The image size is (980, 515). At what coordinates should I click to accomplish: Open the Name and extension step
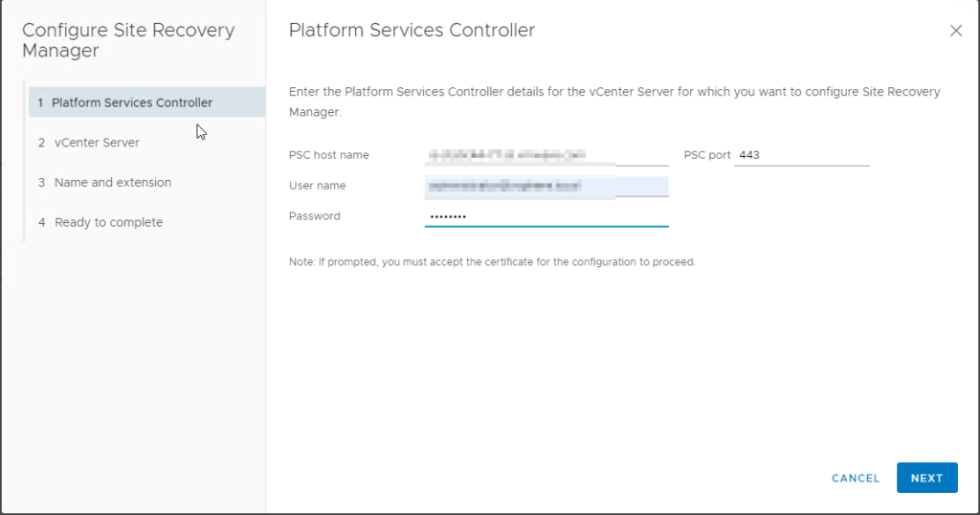[112, 183]
